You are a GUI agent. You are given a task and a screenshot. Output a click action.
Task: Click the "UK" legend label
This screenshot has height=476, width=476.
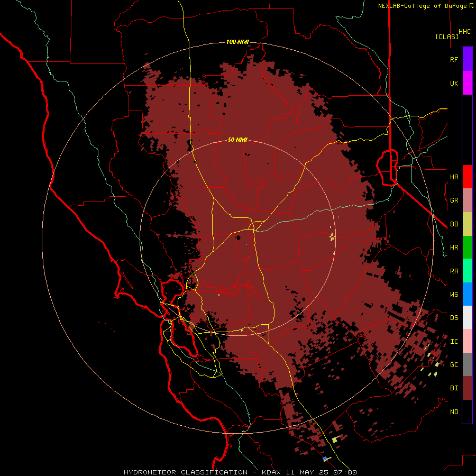coord(454,83)
